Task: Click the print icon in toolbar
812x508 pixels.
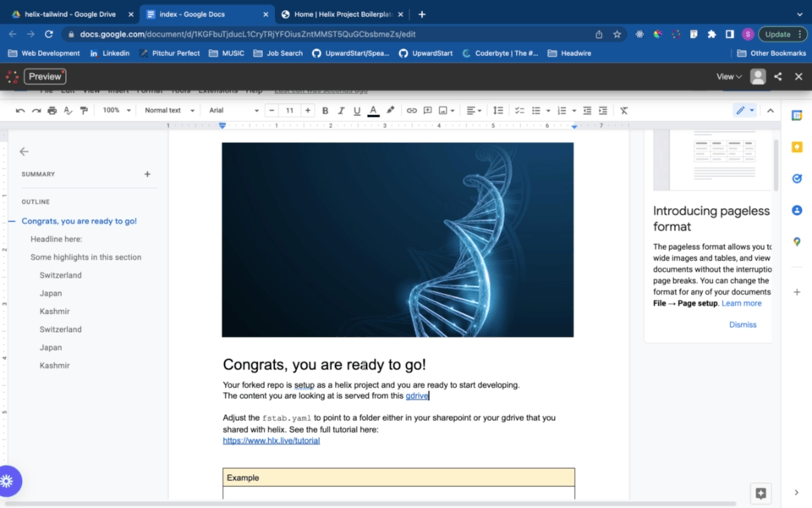Action: [52, 111]
